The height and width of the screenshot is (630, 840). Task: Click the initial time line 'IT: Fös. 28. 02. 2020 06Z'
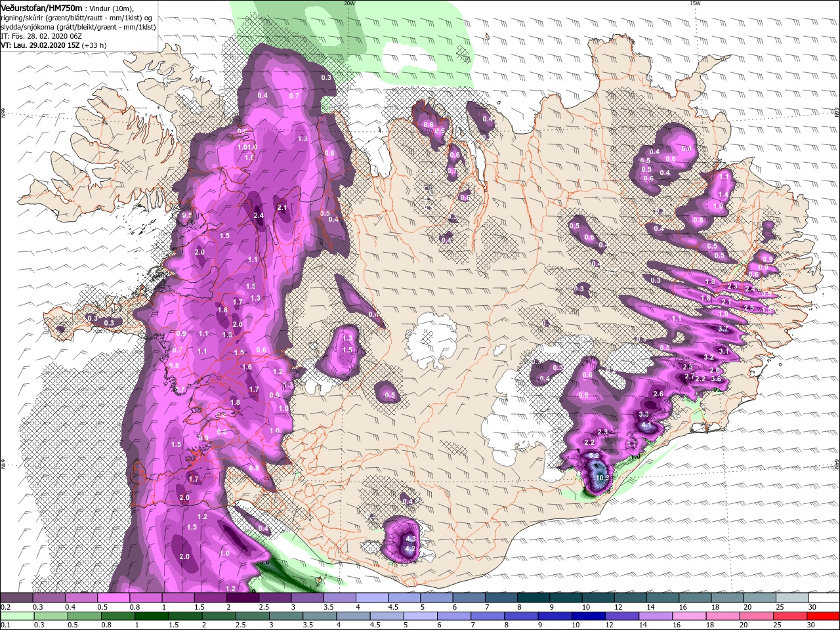41,36
